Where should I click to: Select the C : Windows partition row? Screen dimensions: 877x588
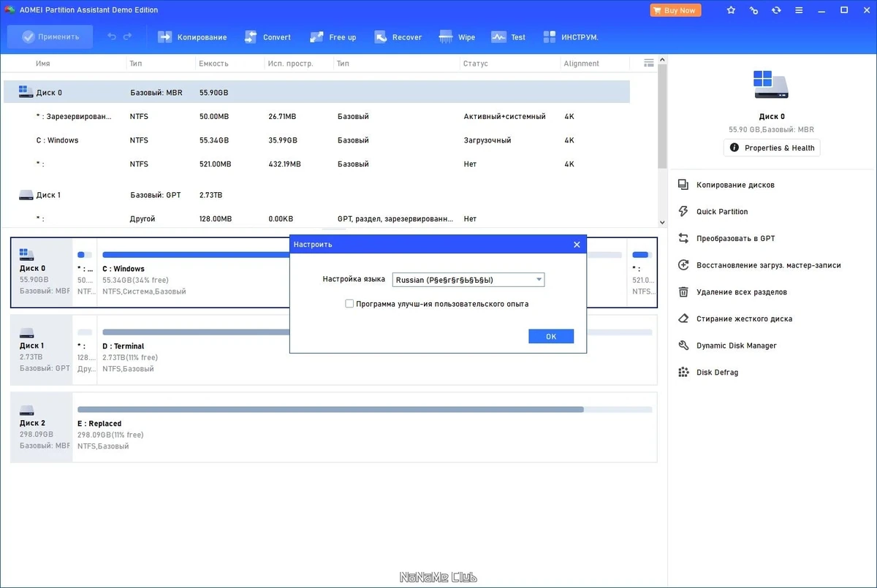(316, 140)
